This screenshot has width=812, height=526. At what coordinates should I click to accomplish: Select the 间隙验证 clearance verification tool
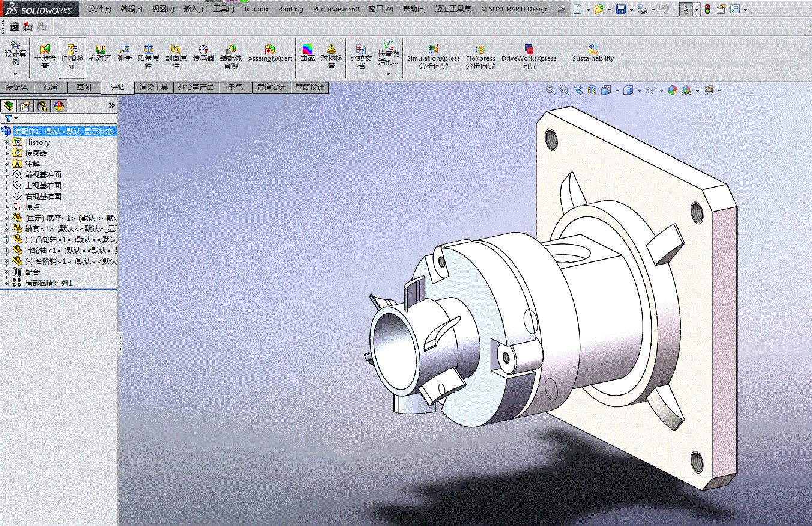pyautogui.click(x=73, y=57)
